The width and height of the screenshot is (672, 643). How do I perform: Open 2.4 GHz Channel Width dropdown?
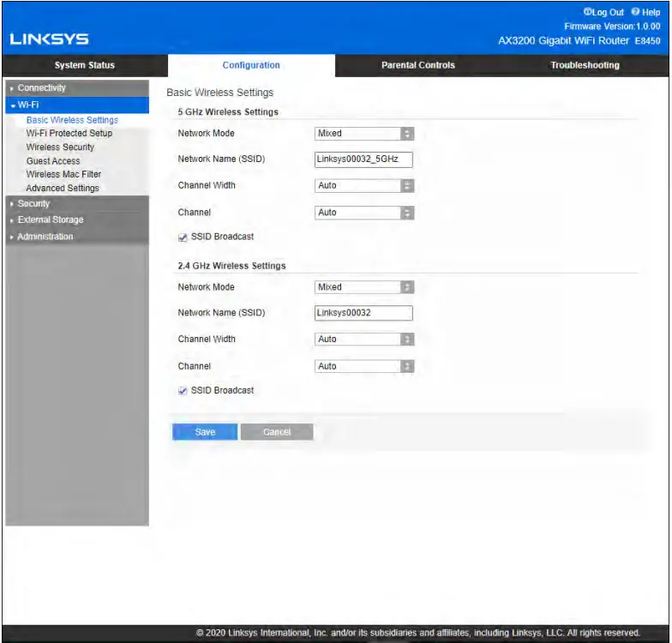pos(363,340)
